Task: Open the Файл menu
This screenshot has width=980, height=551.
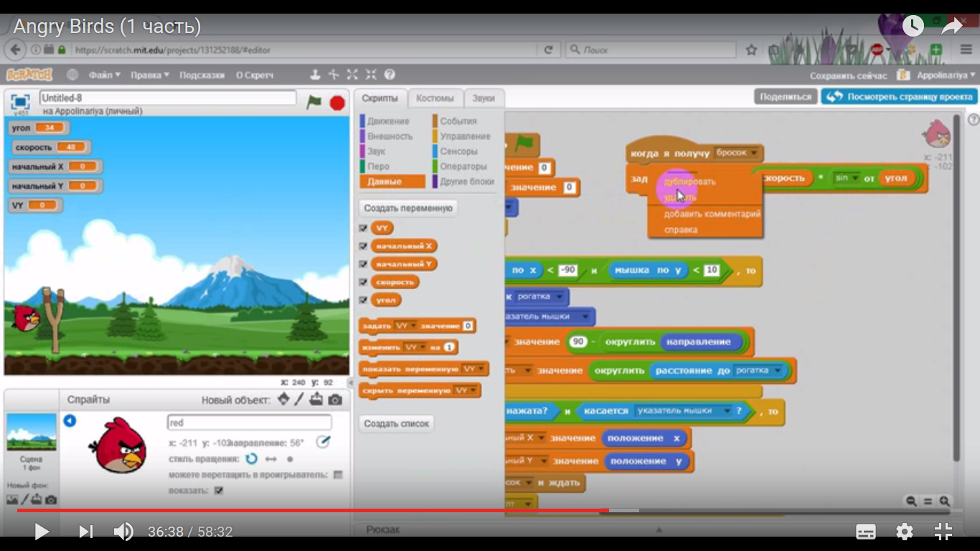Action: click(105, 75)
